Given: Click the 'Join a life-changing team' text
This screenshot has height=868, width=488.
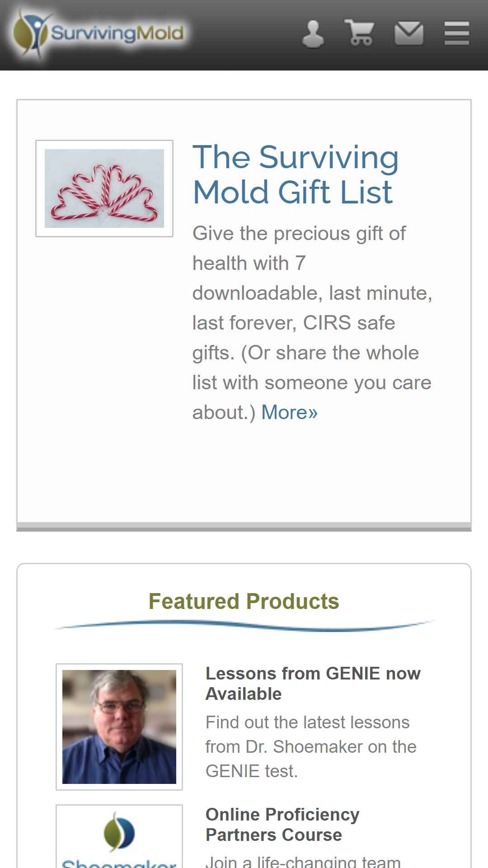Looking at the screenshot, I should pos(303,861).
